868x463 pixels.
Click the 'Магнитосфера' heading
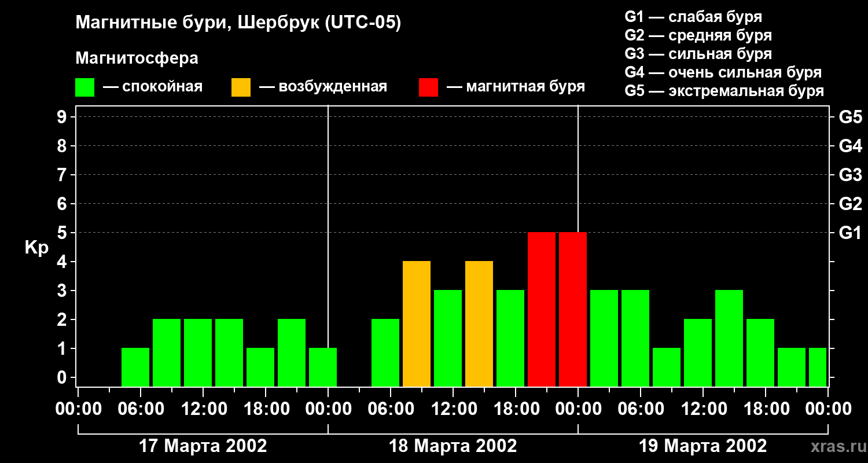tap(137, 58)
